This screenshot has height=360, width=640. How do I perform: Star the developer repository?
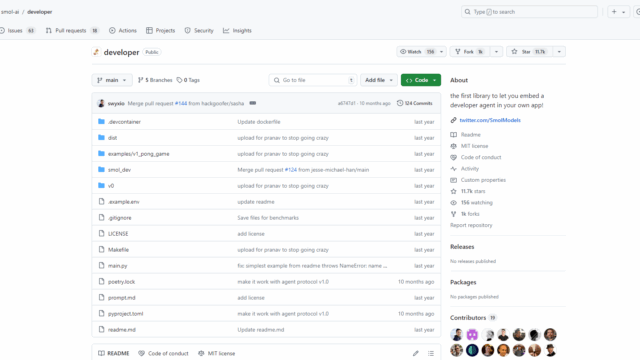[529, 52]
